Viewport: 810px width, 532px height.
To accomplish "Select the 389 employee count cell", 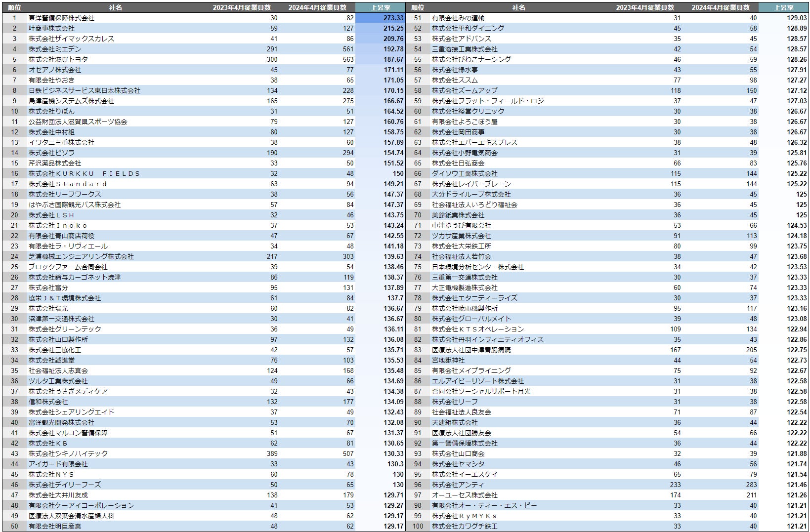I will point(271,453).
